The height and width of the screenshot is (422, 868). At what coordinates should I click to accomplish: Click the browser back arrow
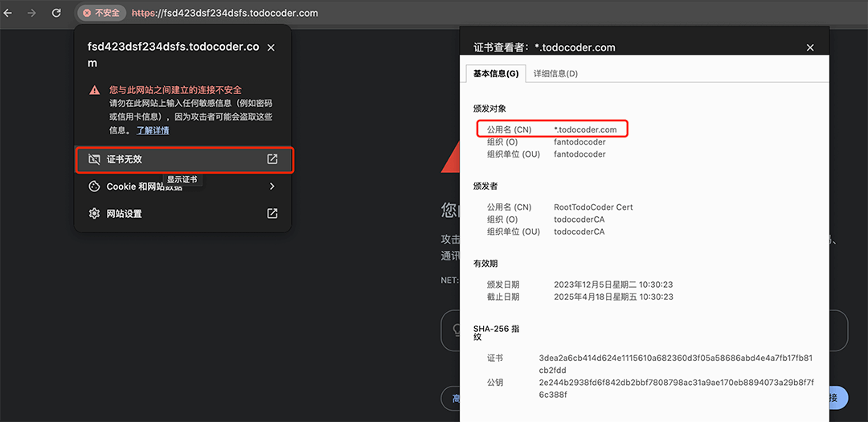pos(8,13)
